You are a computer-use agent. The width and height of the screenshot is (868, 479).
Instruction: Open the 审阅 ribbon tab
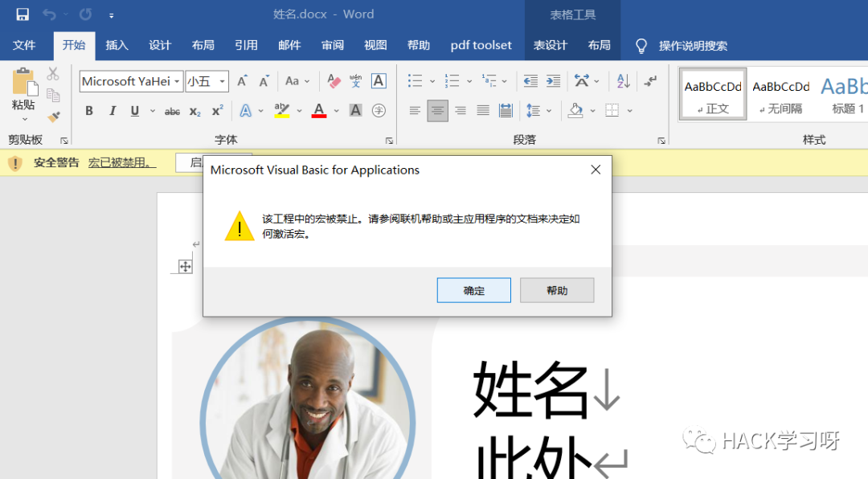click(x=333, y=45)
